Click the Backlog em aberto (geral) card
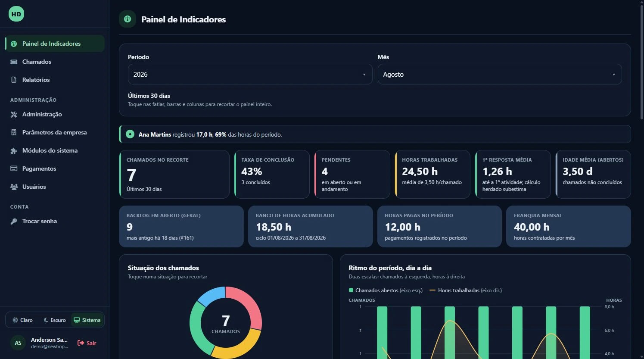Screen dimensions: 644x359 click(181, 226)
